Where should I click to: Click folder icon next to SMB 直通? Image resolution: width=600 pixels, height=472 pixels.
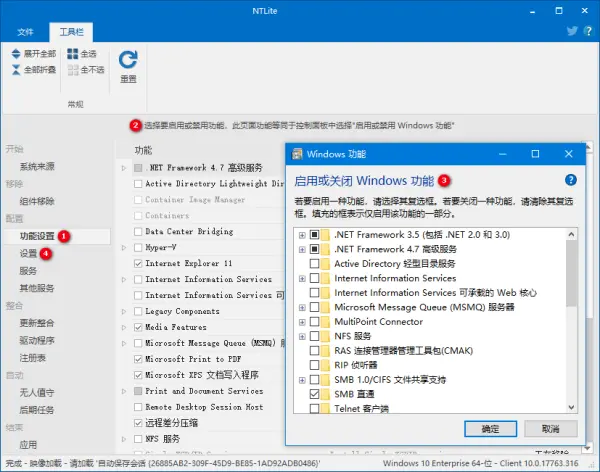[x=325, y=394]
